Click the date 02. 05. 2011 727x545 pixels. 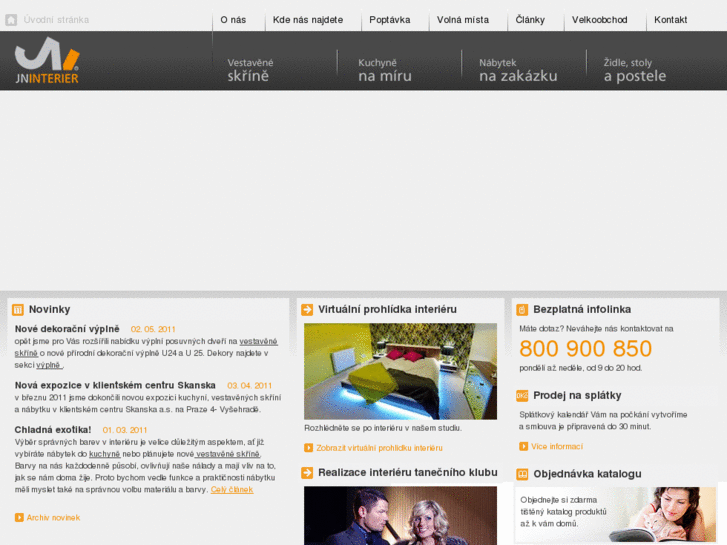coord(153,329)
